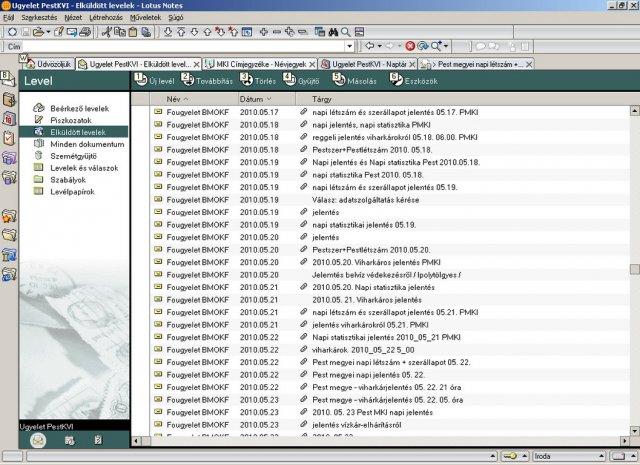The image size is (640, 465).
Task: Click the red stop icon in navigation bar
Action: 409,46
